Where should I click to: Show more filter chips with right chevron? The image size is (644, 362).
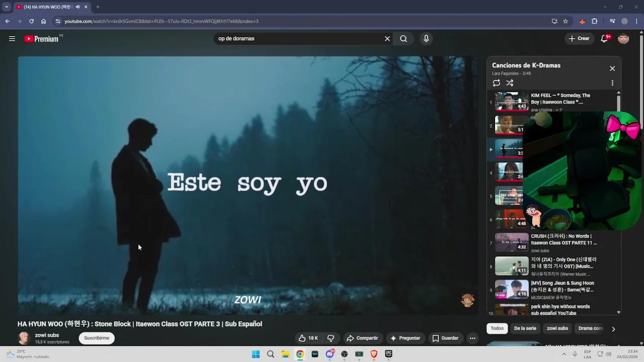point(613,329)
